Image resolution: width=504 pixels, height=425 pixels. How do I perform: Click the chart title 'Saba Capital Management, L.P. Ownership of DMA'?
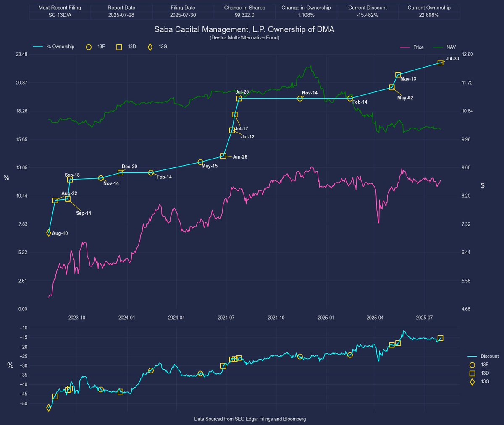(244, 30)
